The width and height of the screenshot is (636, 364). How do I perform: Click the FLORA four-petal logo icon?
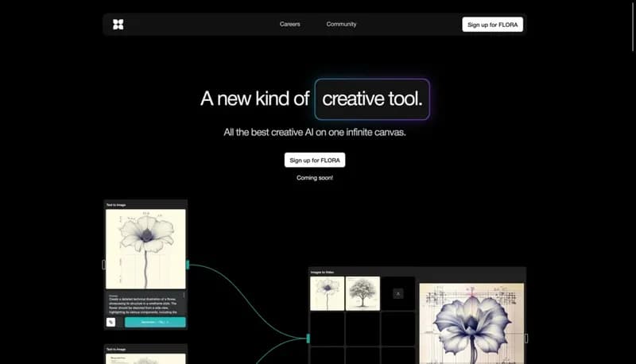[118, 25]
